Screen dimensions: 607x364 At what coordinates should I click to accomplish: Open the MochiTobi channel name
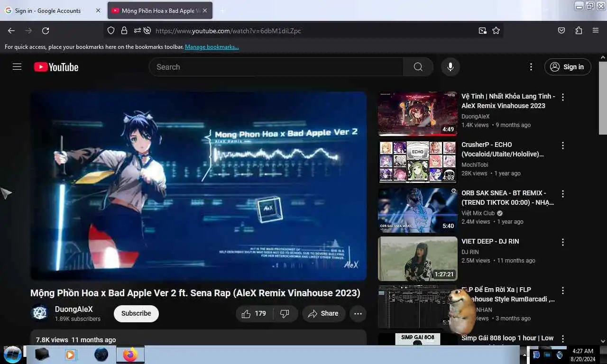(475, 165)
